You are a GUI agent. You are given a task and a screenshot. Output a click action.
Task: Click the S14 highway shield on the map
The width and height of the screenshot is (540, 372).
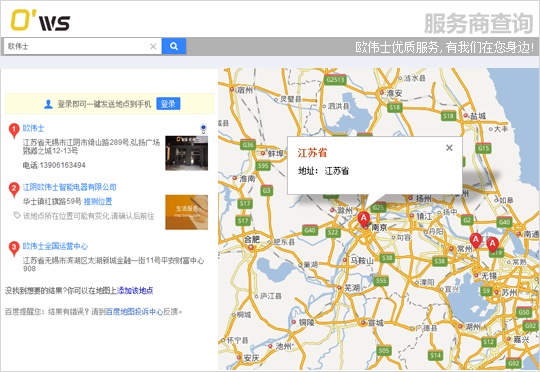tap(435, 355)
